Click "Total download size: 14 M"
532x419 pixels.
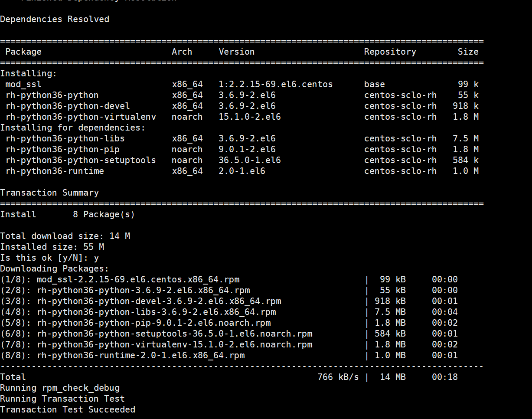[65, 236]
